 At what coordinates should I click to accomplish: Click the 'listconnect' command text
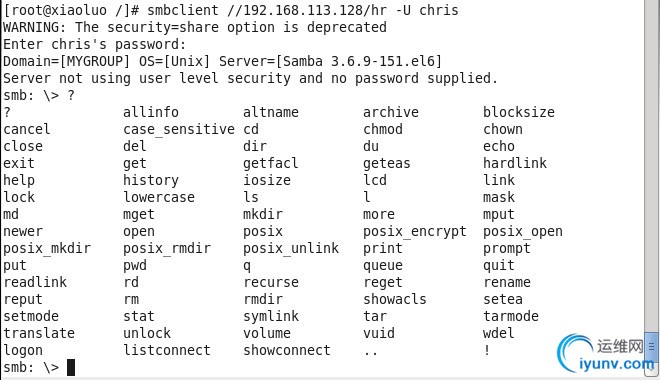click(167, 350)
